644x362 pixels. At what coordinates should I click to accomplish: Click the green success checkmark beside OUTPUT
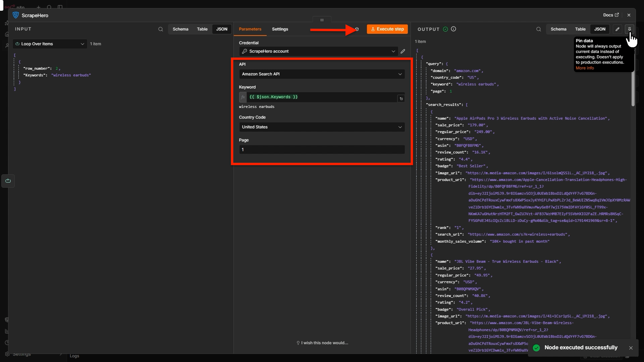click(x=445, y=29)
